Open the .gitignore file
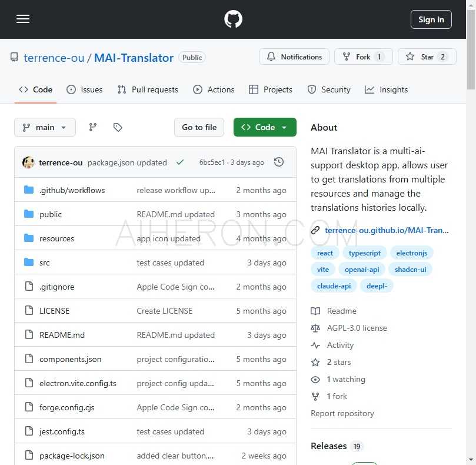 click(x=56, y=287)
